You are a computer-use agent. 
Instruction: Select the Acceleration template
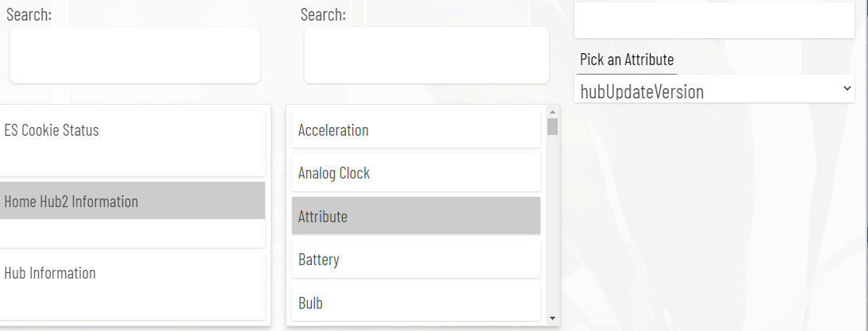point(416,130)
